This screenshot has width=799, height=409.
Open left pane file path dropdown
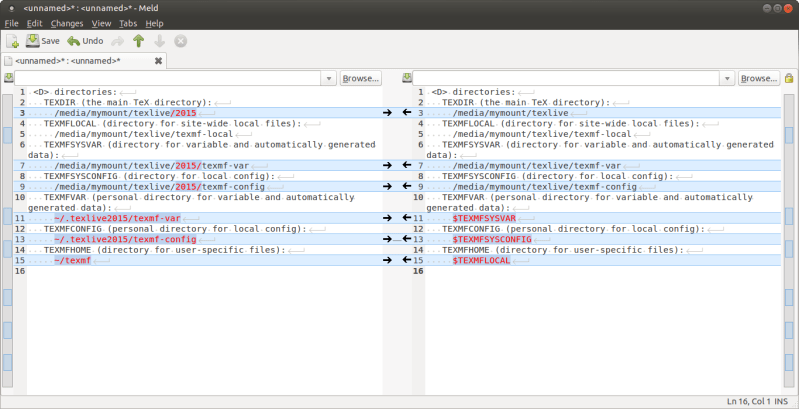click(329, 78)
